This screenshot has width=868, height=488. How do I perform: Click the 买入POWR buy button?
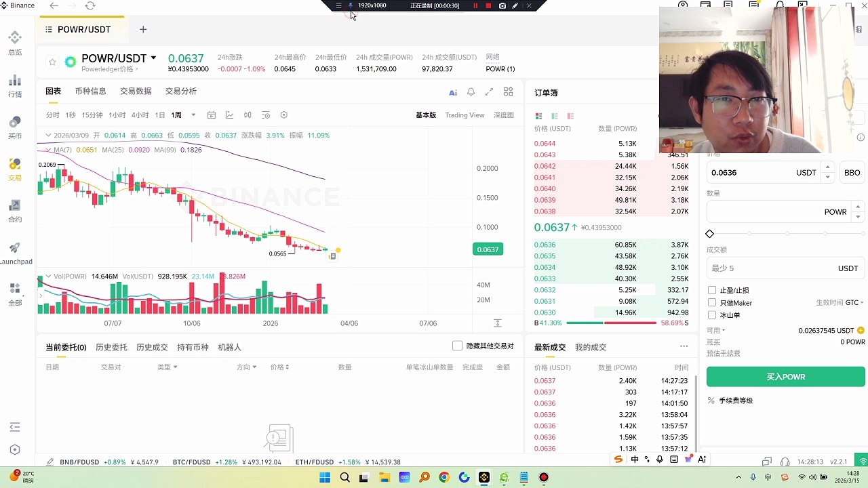pyautogui.click(x=786, y=377)
